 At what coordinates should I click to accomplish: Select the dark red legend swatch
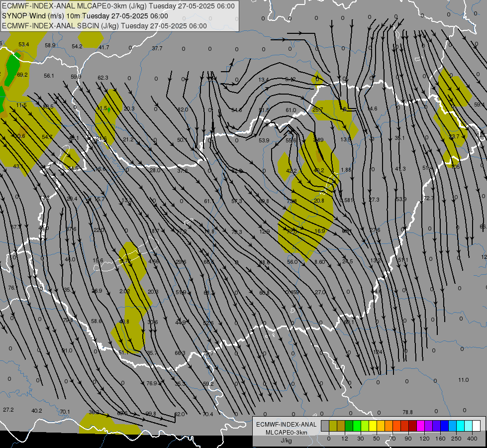pos(412,426)
